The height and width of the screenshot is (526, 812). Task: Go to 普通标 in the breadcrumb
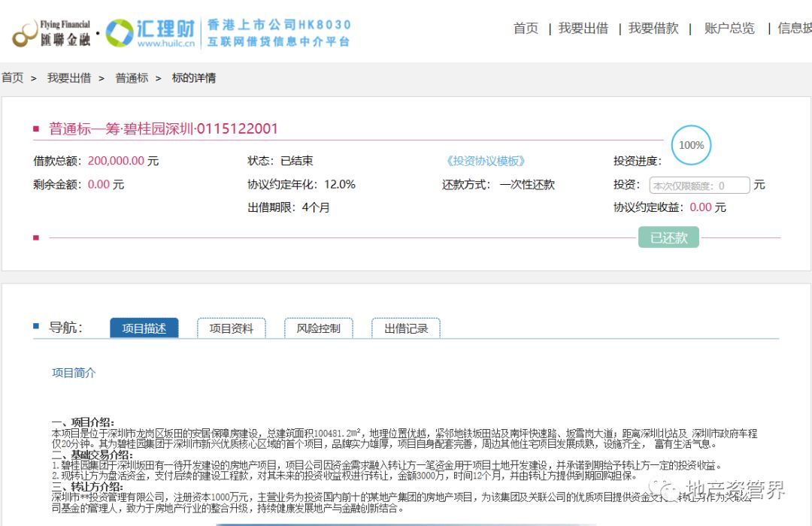(132, 78)
